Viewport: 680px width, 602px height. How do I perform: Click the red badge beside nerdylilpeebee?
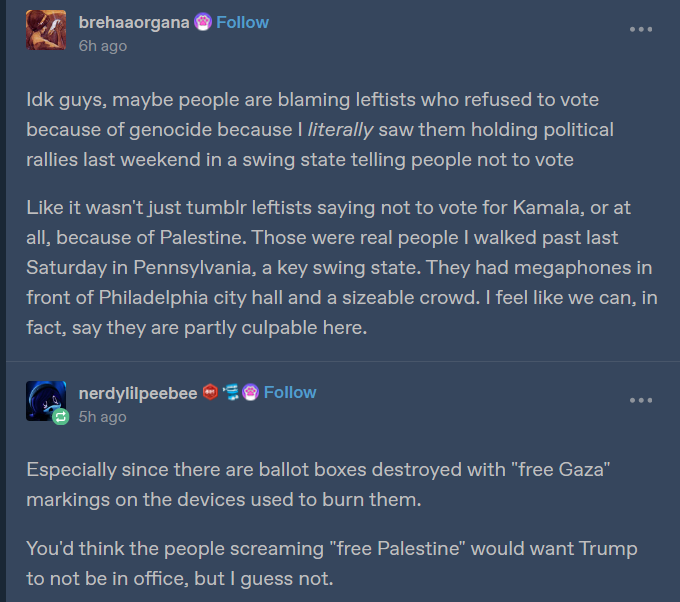pos(210,392)
